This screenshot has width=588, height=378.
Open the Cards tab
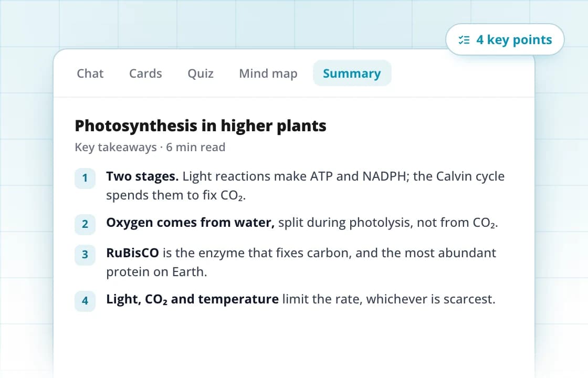coord(145,73)
